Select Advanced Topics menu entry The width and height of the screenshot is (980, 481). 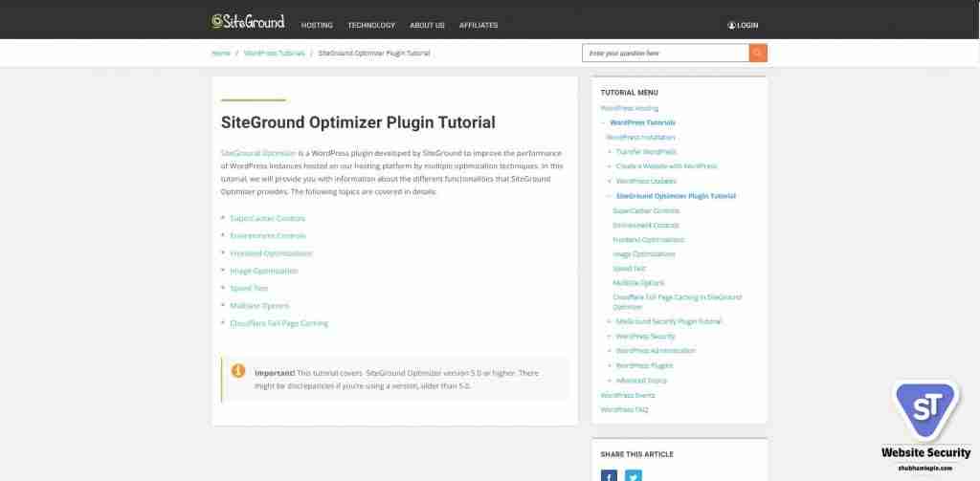[641, 381]
